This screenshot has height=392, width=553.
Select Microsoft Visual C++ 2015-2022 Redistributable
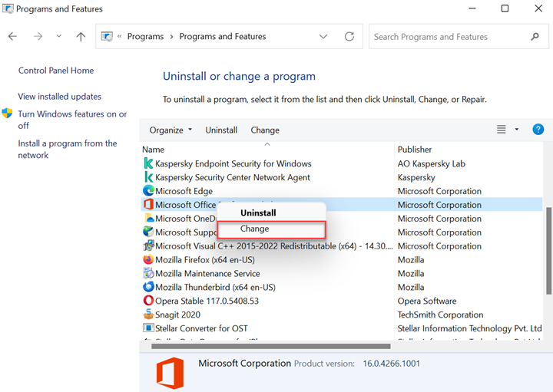(x=273, y=245)
